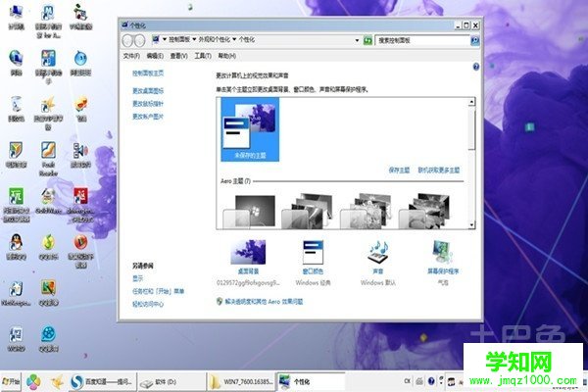
Task: Click the Aero transparency troubleshoot link
Action: (x=264, y=301)
